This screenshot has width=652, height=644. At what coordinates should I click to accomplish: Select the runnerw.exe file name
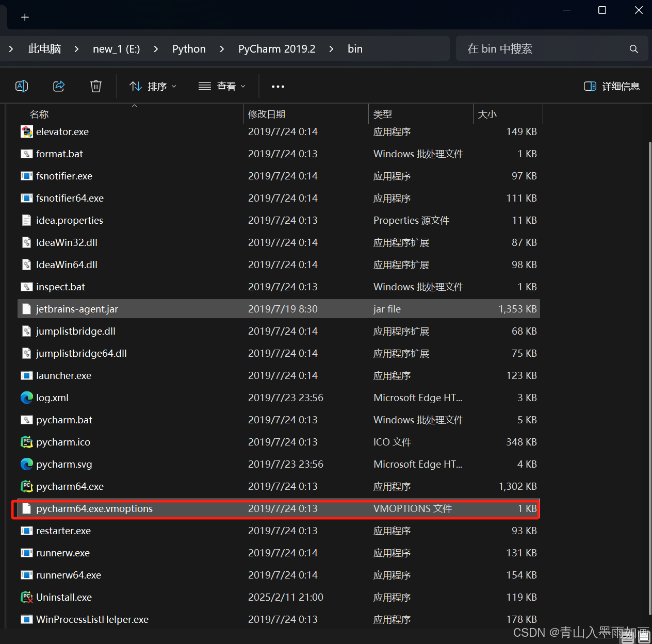(x=63, y=553)
